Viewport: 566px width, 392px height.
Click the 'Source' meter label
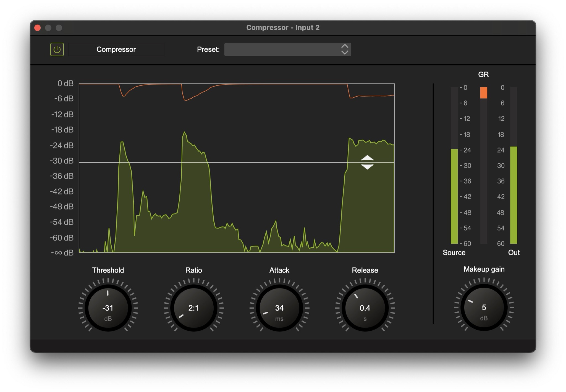click(x=454, y=253)
